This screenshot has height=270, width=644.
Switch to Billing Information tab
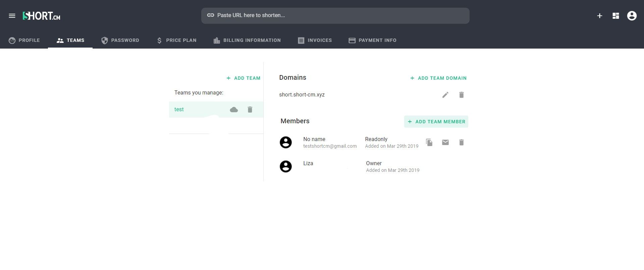click(247, 40)
